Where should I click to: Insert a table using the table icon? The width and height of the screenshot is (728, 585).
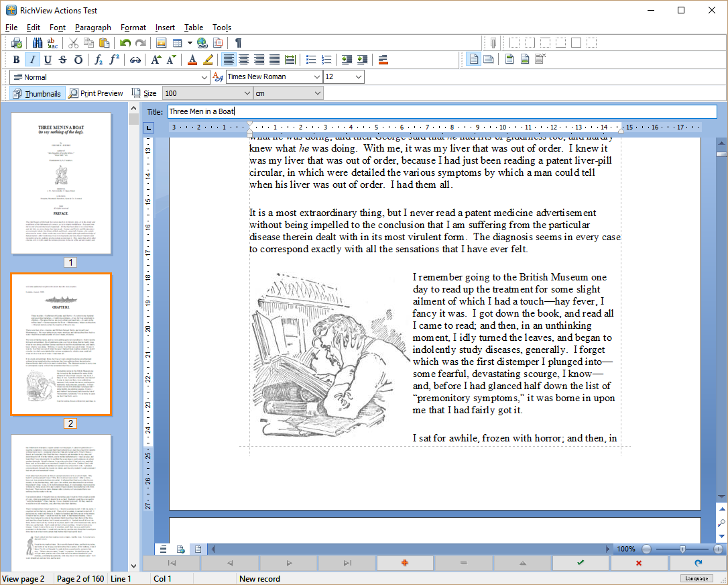177,43
